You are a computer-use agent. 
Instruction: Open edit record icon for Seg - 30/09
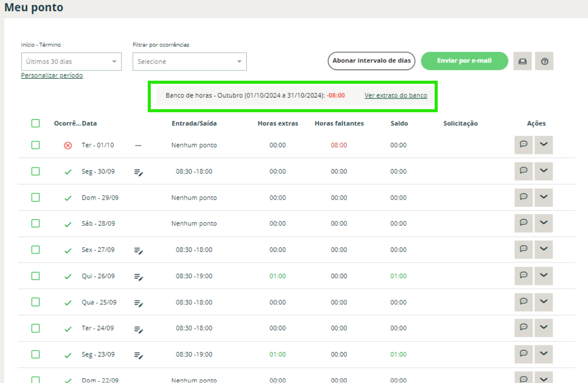click(x=139, y=172)
